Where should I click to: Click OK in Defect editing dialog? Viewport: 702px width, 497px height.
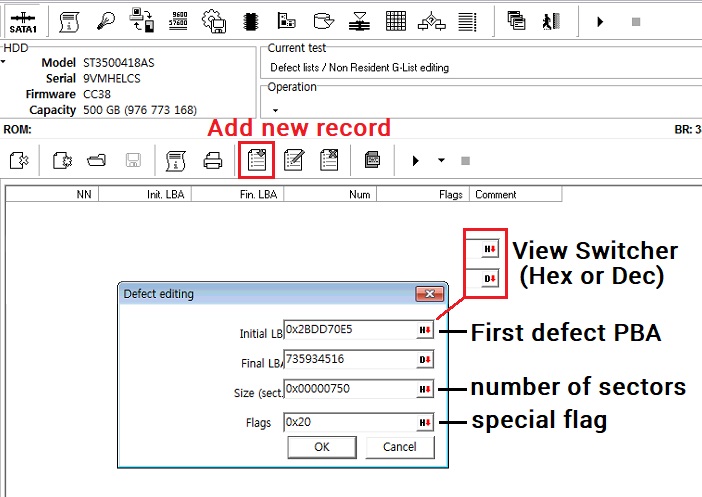[322, 447]
